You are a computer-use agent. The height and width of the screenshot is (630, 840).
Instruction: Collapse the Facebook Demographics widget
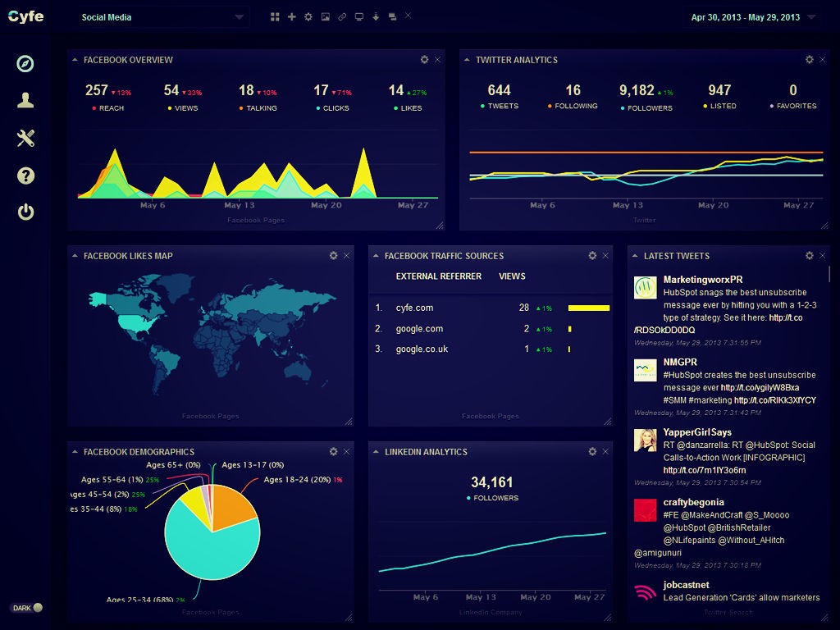click(x=75, y=452)
